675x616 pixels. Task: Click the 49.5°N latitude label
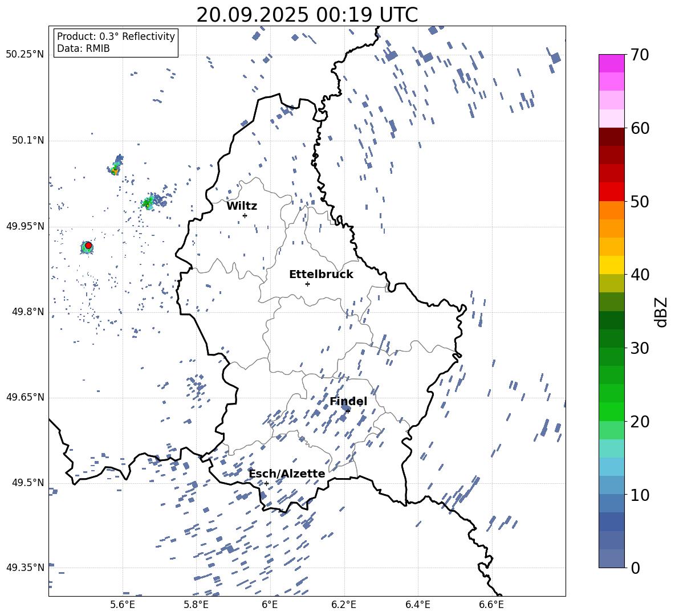28,483
